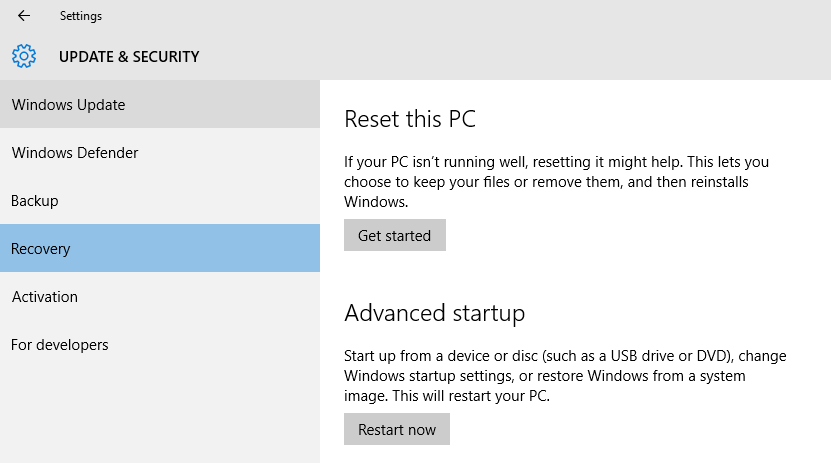Click the Settings window title text

(81, 16)
